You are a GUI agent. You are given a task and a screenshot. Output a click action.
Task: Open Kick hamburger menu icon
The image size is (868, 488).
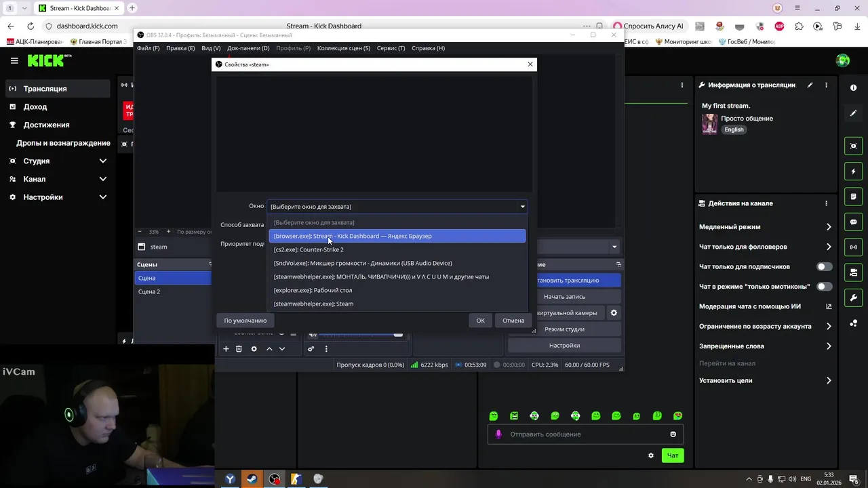tap(14, 61)
